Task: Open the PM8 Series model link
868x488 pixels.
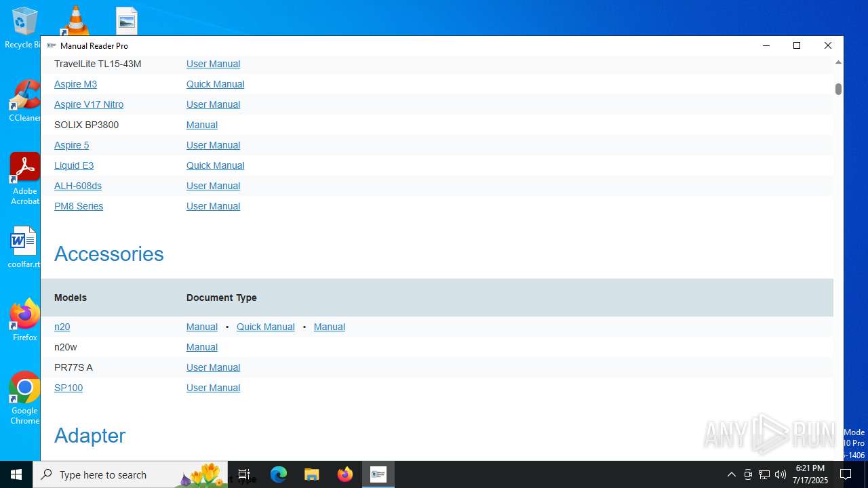Action: (79, 206)
